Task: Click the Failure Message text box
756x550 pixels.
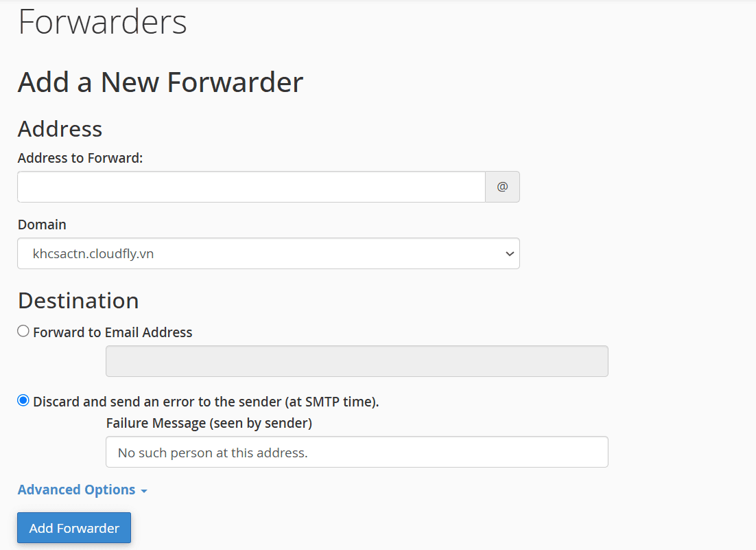Action: click(356, 452)
